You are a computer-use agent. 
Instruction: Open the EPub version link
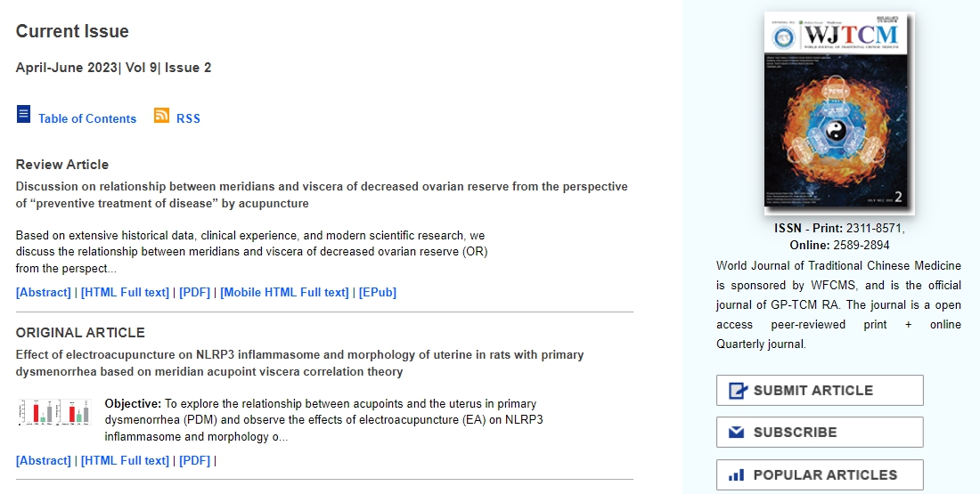click(378, 292)
